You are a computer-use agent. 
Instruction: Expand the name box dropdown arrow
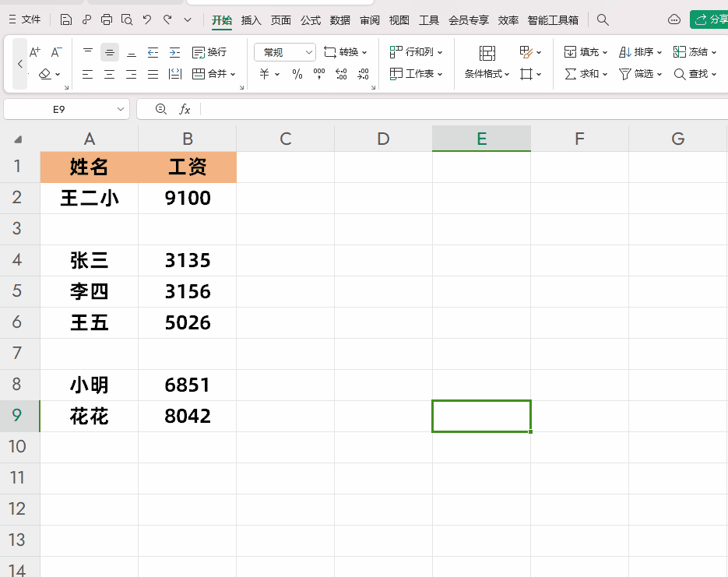pyautogui.click(x=121, y=109)
